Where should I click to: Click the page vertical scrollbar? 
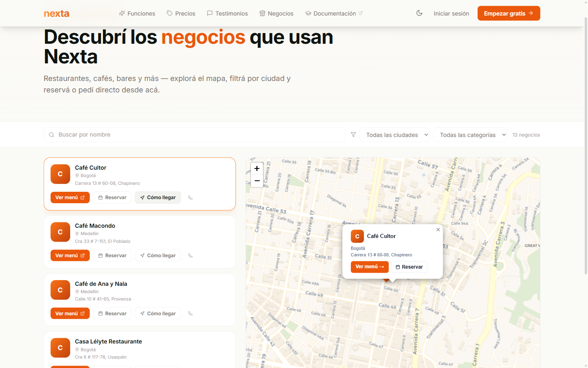(x=586, y=145)
